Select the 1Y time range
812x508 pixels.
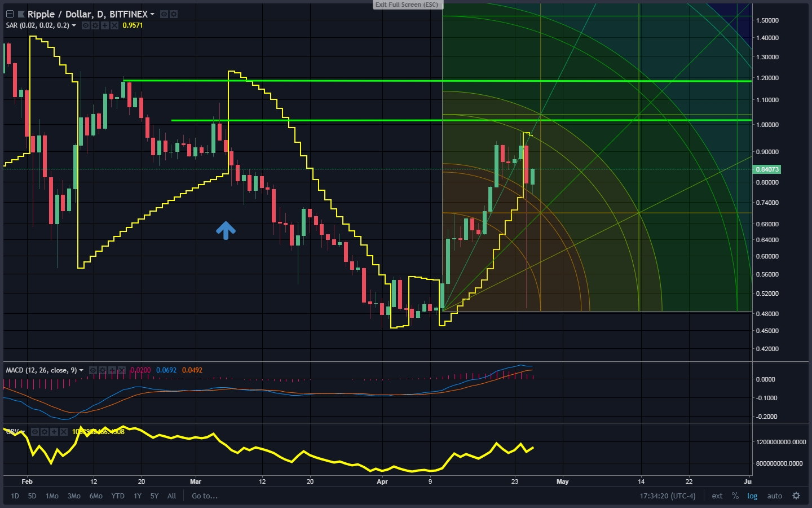point(138,496)
